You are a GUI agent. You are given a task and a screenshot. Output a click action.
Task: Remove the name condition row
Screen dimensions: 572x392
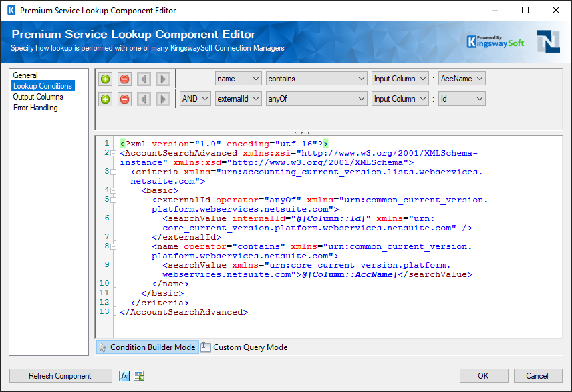pyautogui.click(x=125, y=79)
